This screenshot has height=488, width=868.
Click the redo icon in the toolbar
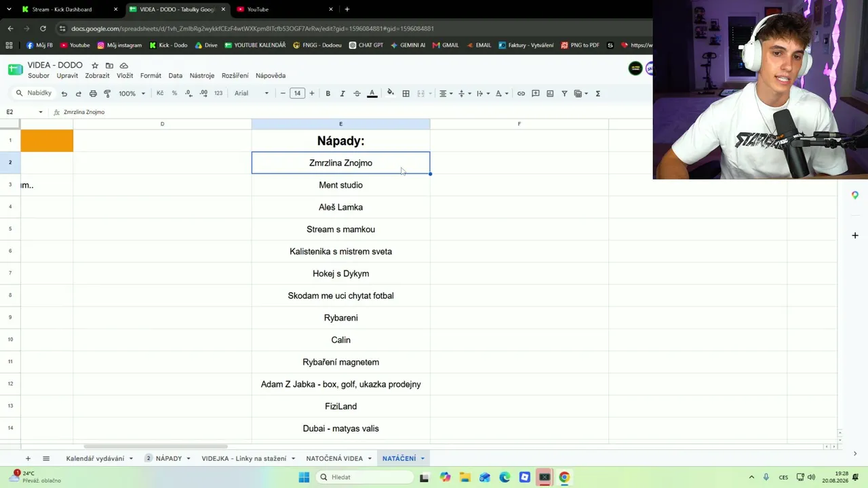pos(79,94)
